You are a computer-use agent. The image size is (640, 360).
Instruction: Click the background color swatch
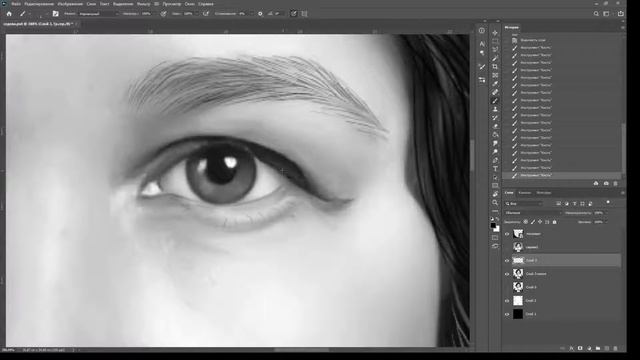click(497, 229)
